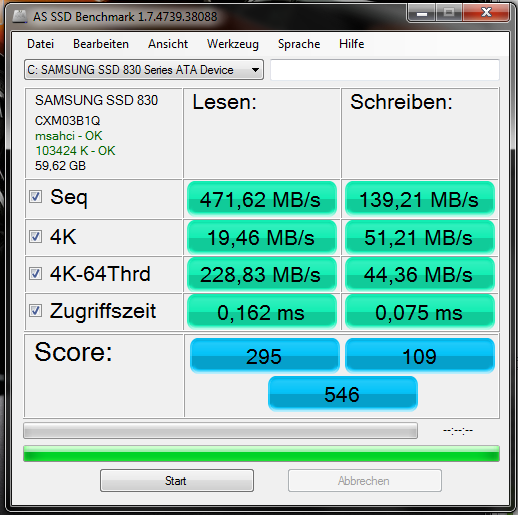Open the Werkzeug menu

233,44
